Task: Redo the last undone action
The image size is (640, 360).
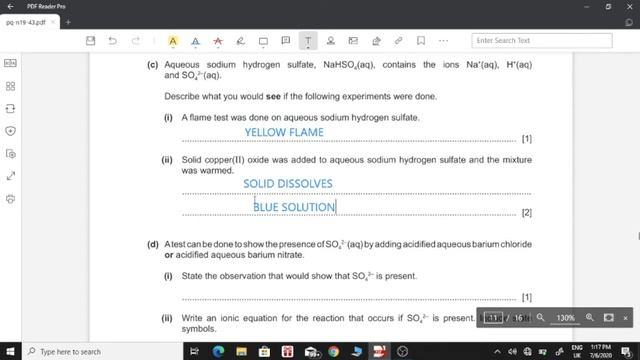Action: click(136, 41)
